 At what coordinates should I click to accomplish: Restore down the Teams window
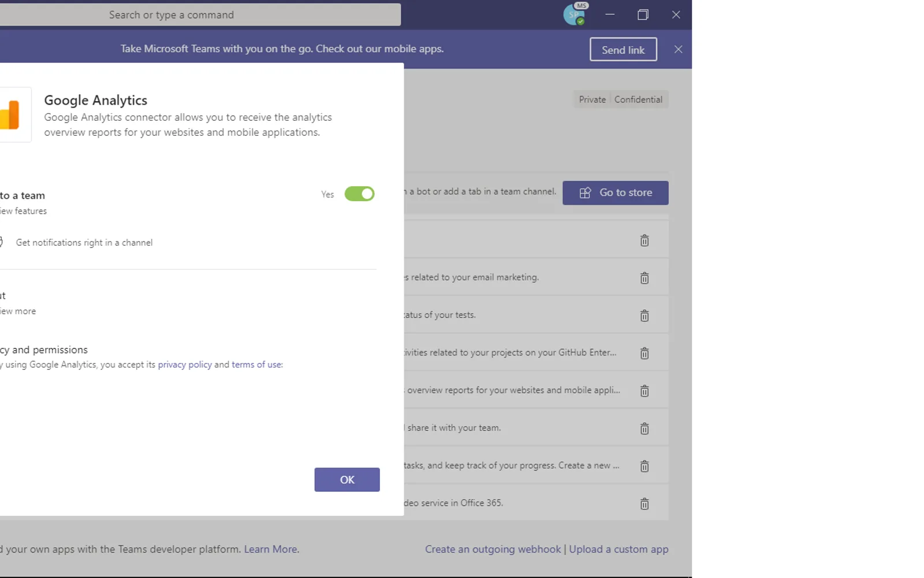(643, 14)
